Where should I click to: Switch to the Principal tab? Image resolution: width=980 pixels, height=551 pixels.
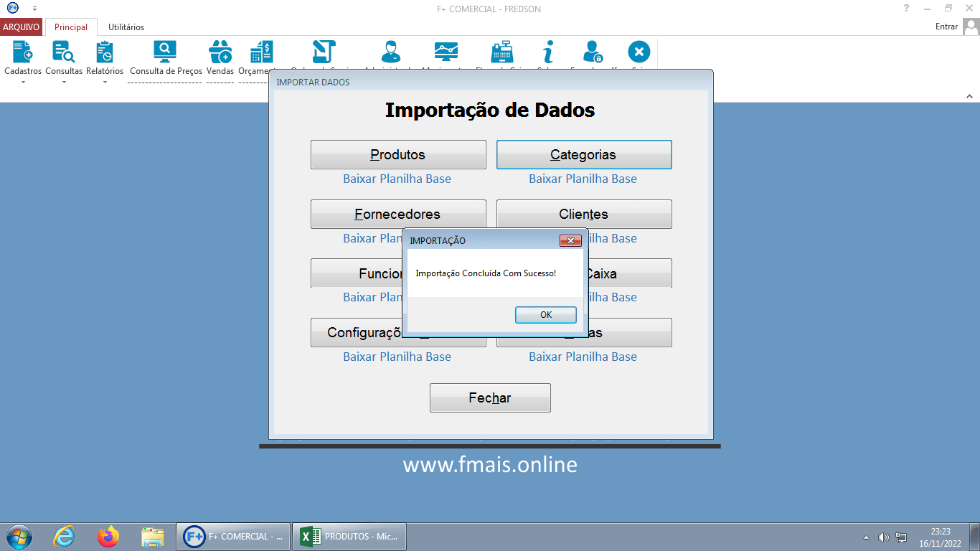click(x=71, y=27)
